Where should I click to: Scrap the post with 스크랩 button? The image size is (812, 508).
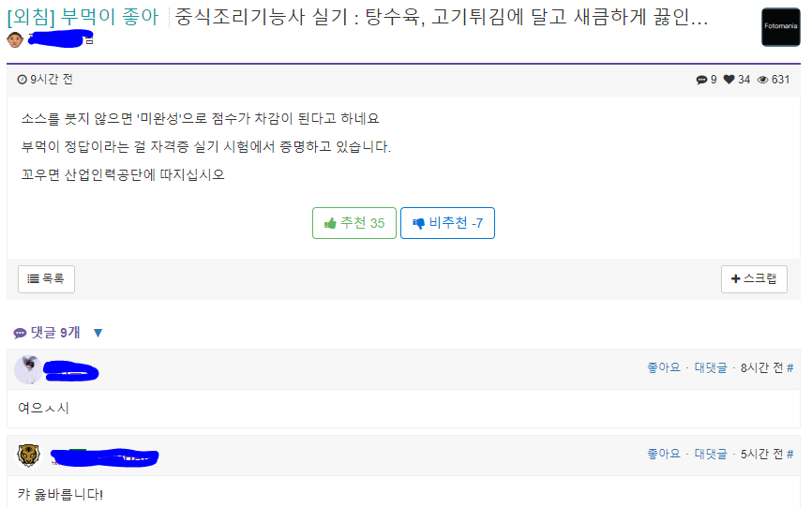754,278
